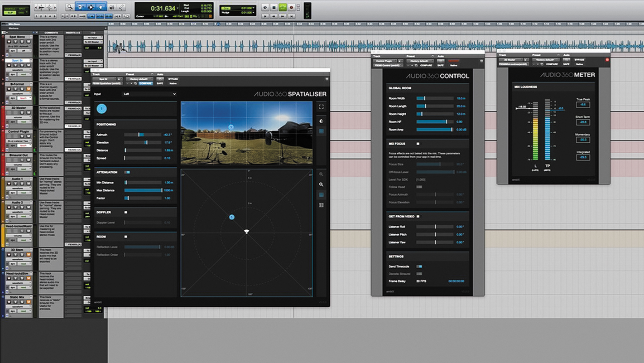Adjust Room HF slider

pyautogui.click(x=435, y=121)
